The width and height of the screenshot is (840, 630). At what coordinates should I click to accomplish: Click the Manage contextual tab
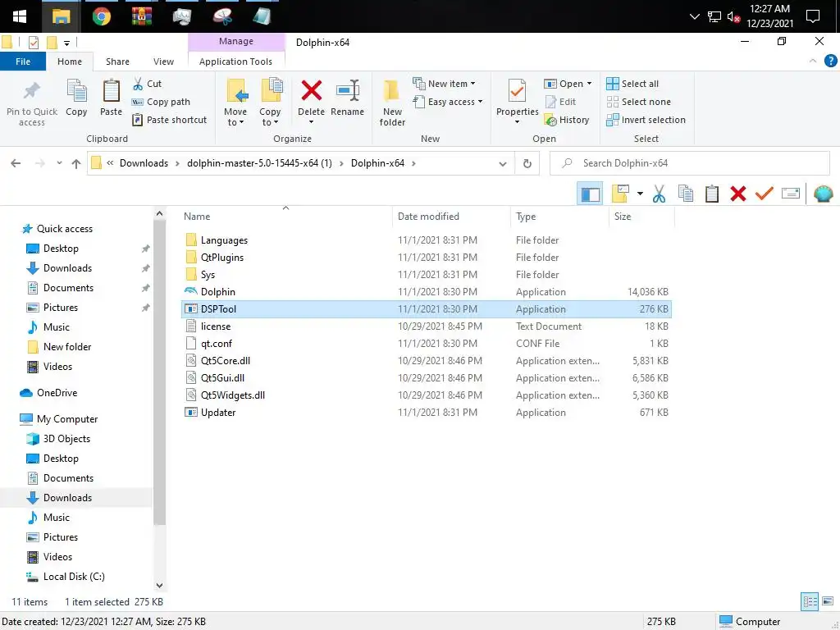[235, 41]
